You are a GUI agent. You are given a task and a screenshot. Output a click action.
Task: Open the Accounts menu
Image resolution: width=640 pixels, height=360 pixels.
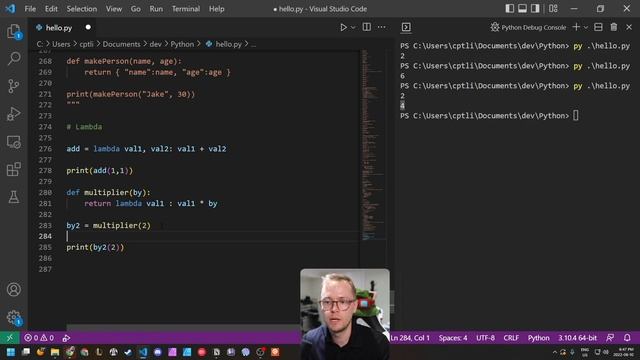pos(13,289)
